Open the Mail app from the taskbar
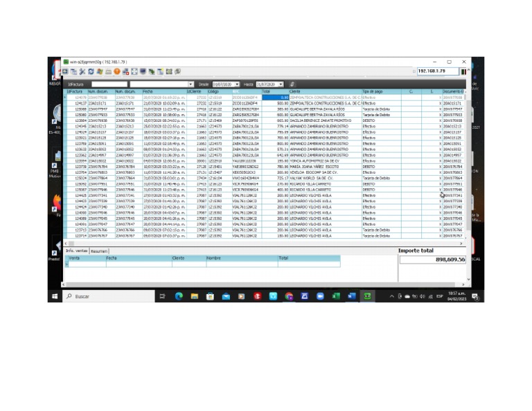532x411 pixels. tap(226, 296)
